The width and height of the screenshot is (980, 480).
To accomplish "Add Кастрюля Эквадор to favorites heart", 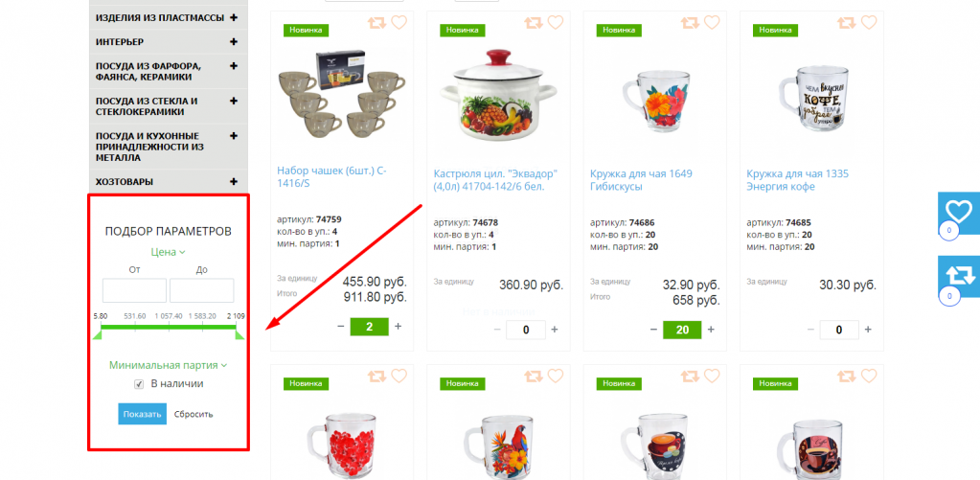I will (555, 22).
